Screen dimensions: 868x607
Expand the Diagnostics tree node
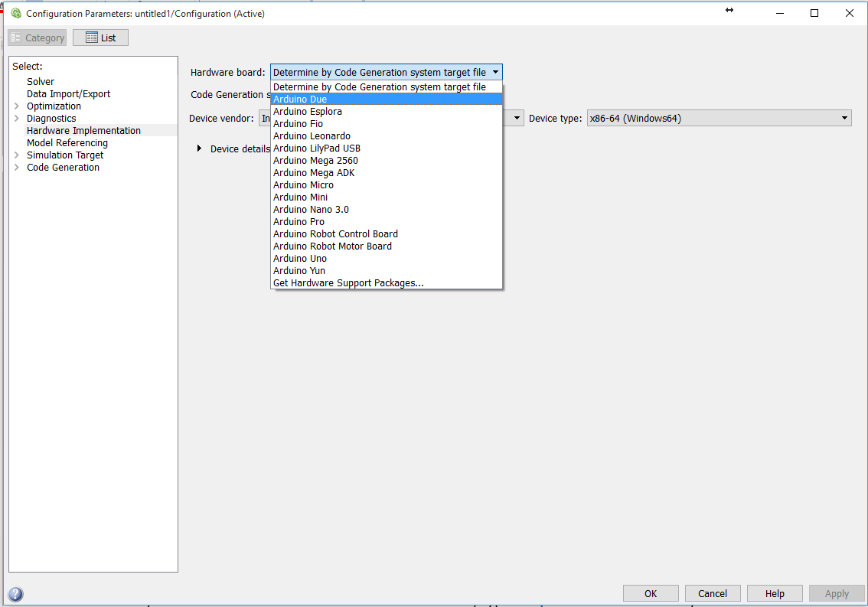[17, 118]
